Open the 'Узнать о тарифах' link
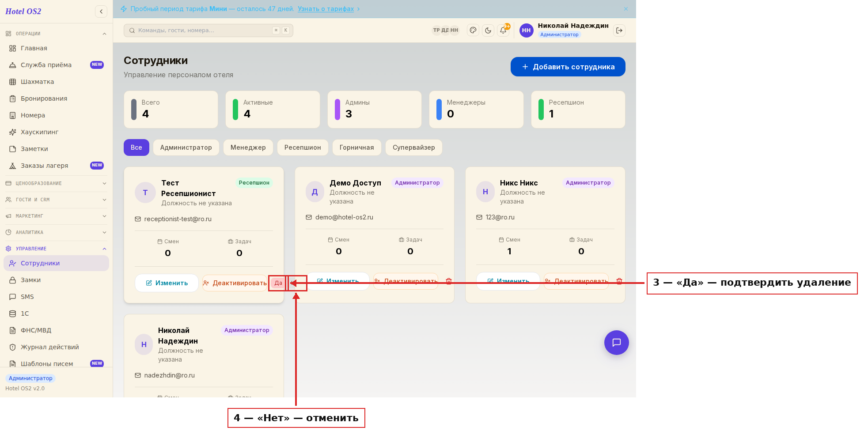 (x=326, y=9)
